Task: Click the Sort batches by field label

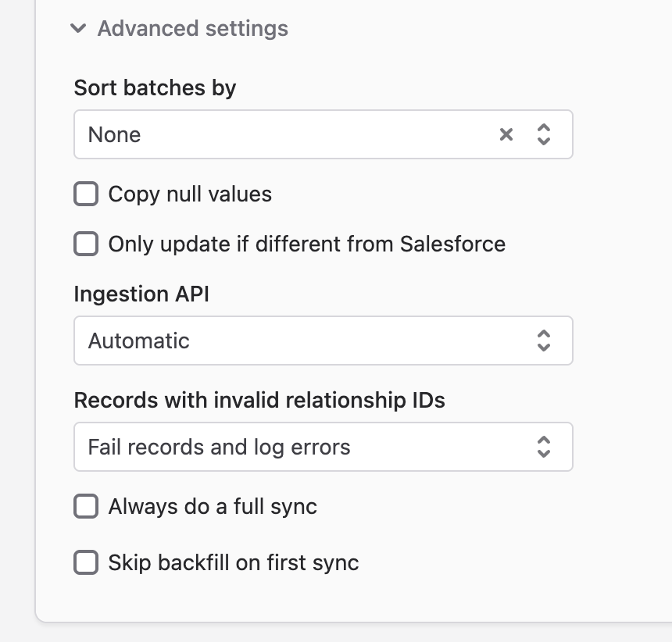Action: [x=155, y=87]
